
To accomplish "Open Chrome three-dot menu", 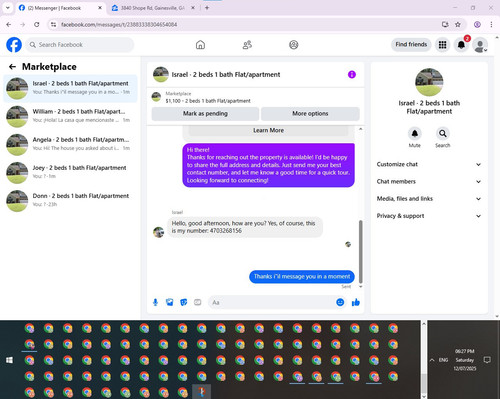I will click(x=491, y=24).
